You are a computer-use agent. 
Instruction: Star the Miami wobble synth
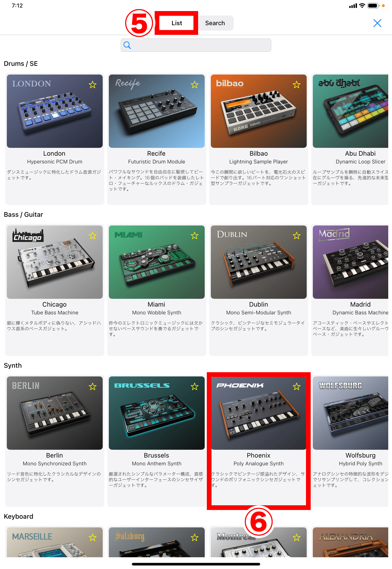(195, 236)
